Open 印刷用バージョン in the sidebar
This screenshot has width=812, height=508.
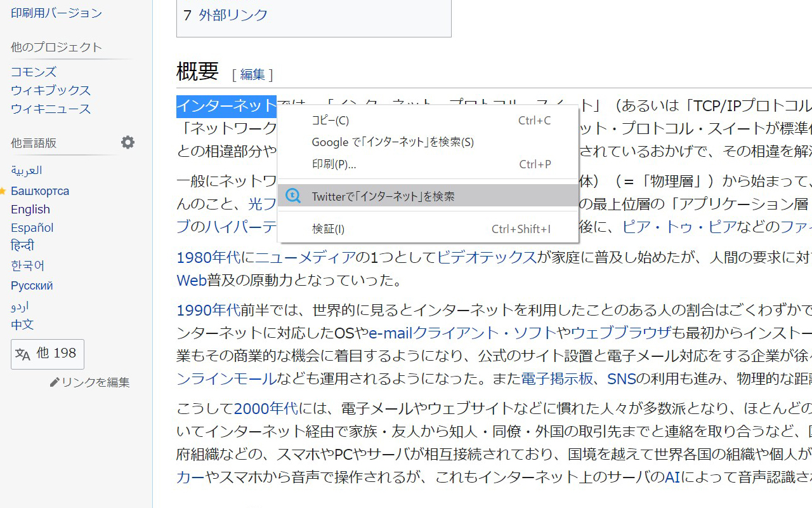coord(56,13)
